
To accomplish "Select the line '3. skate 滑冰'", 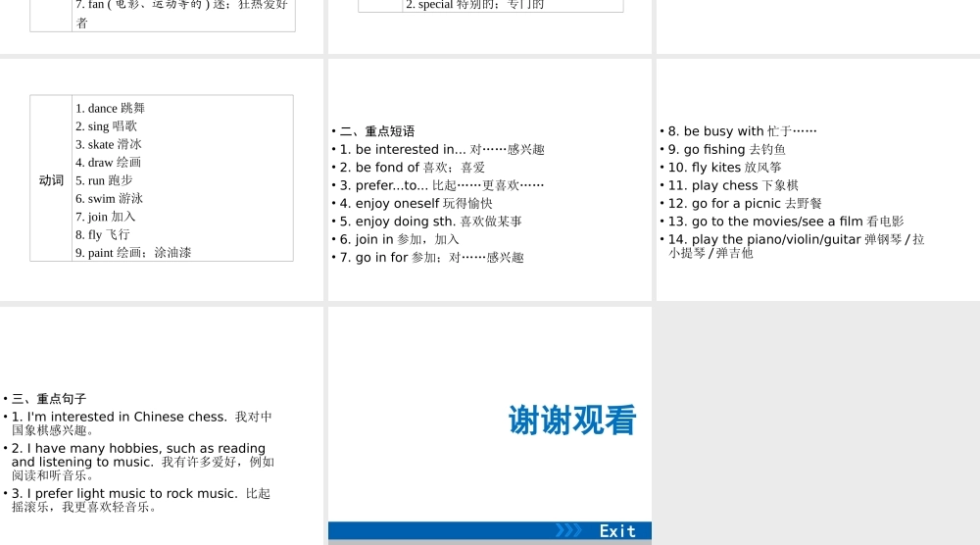I will 109,144.
